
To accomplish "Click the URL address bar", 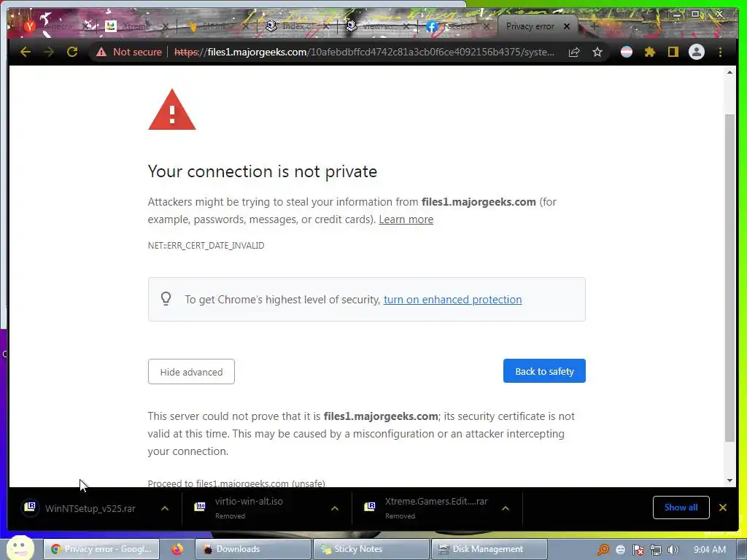I will (365, 52).
